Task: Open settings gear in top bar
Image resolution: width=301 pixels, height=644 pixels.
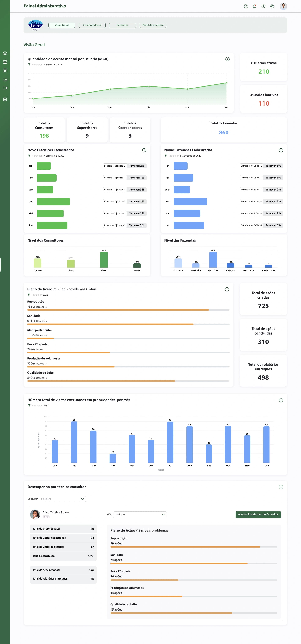Action: tap(272, 6)
